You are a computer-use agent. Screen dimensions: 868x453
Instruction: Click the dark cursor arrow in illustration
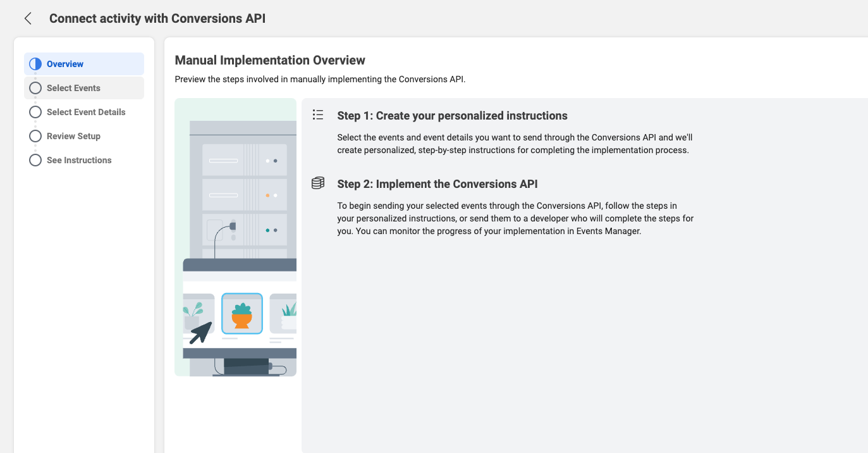(201, 332)
